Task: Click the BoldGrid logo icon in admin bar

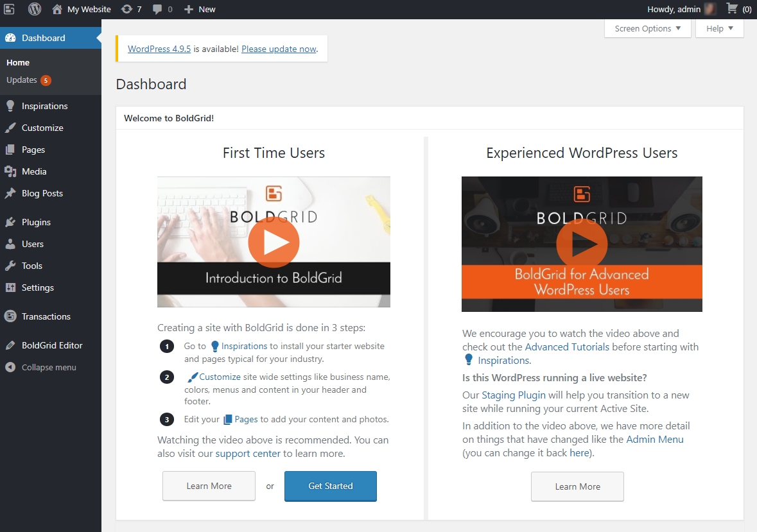Action: [9, 9]
